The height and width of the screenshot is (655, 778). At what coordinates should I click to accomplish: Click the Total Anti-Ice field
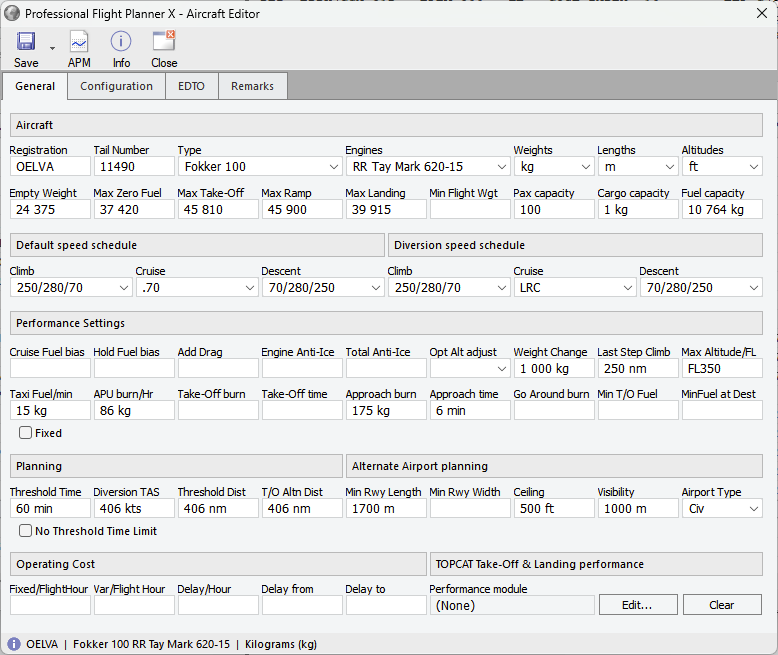coord(386,369)
